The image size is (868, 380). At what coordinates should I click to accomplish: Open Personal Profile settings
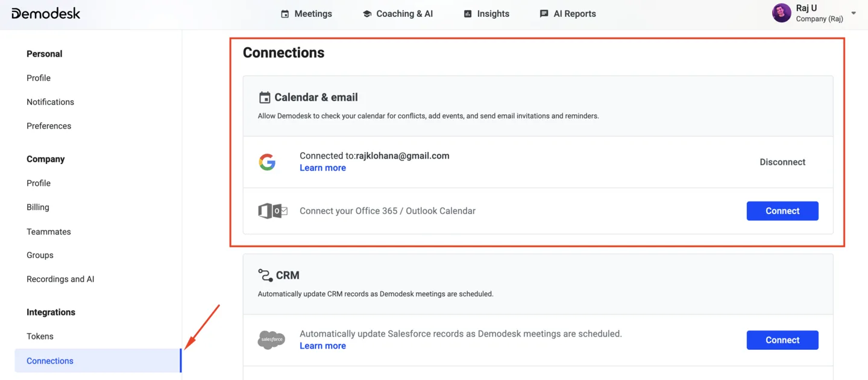39,78
